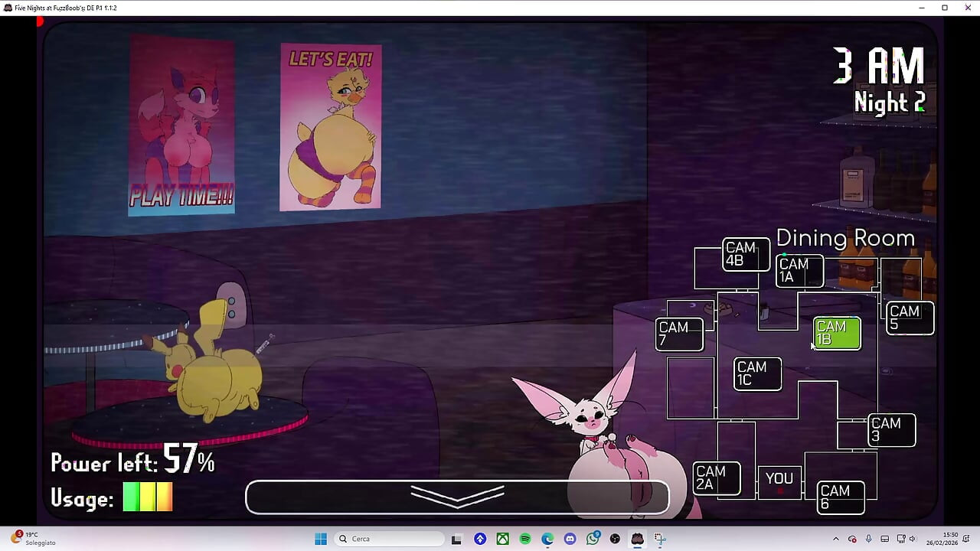Open Spotify from the taskbar
The height and width of the screenshot is (551, 980).
[524, 539]
